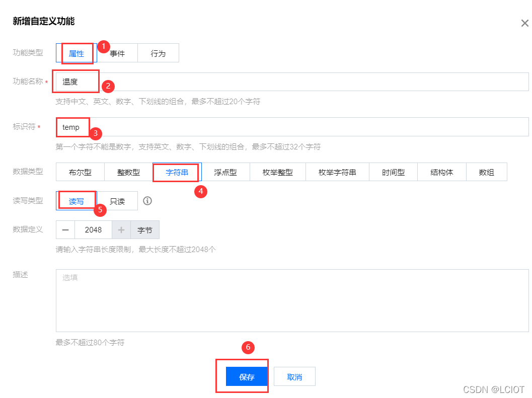Choose 浮点型 data type
The height and width of the screenshot is (398, 532).
point(225,172)
